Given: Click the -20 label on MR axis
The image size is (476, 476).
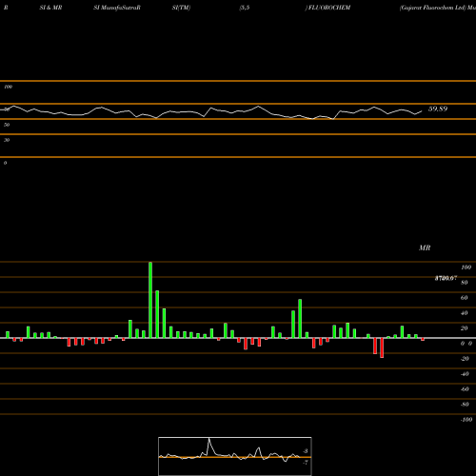Looking at the screenshot, I should (465, 359).
